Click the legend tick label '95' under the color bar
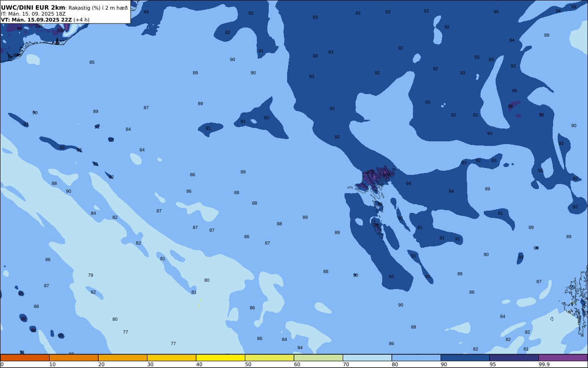 click(x=492, y=364)
